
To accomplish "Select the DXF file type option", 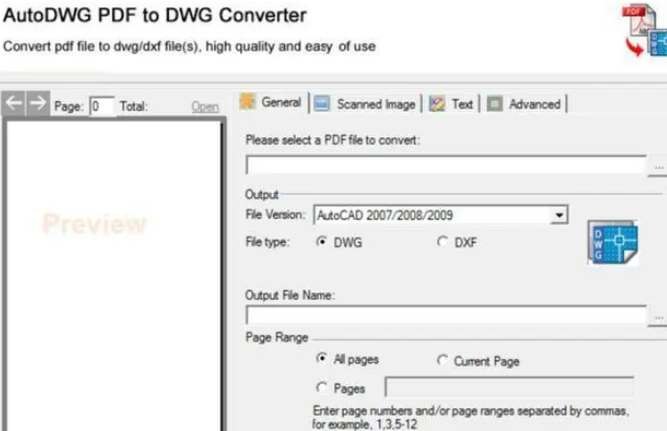I will [x=442, y=242].
